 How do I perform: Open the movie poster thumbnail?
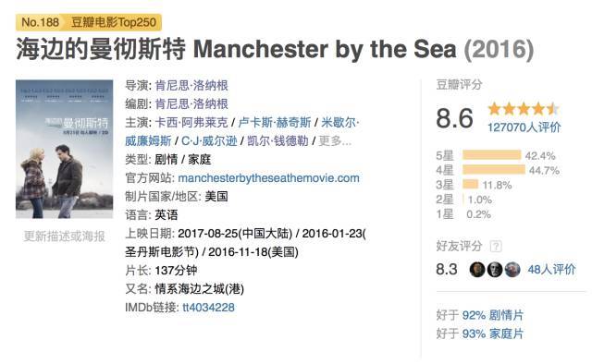(x=64, y=149)
